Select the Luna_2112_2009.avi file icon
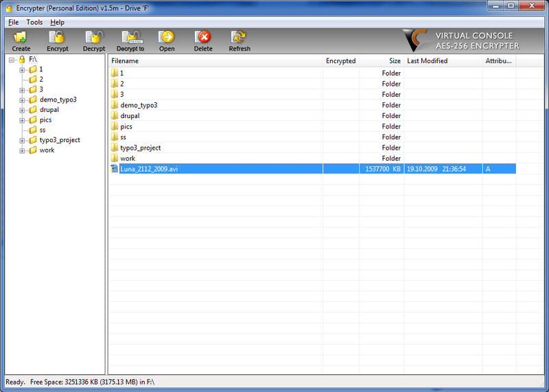549x392 pixels. (x=114, y=169)
